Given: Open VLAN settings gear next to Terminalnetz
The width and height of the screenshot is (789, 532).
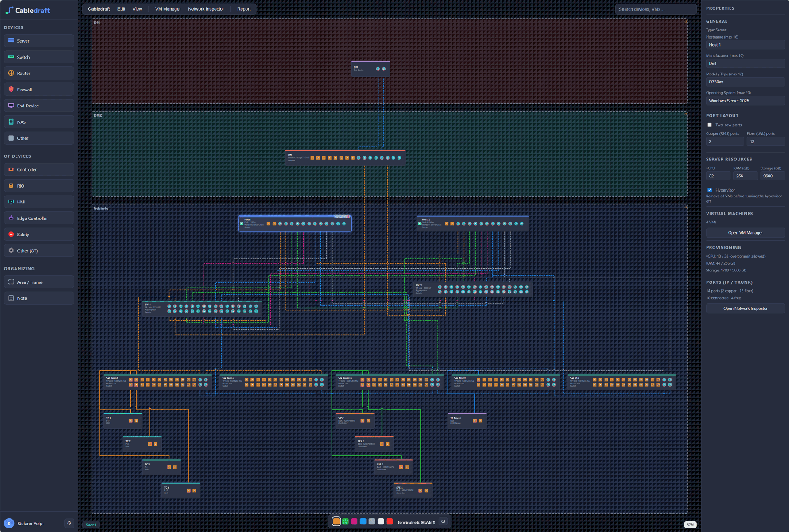Looking at the screenshot, I should click(x=443, y=522).
